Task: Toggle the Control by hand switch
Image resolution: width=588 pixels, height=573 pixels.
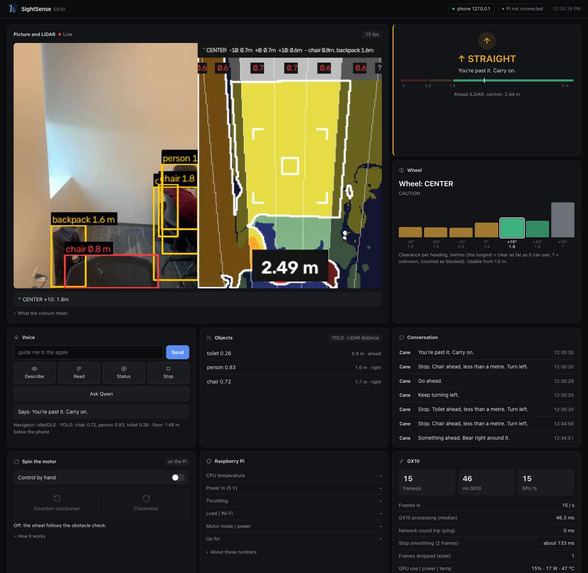Action: [x=178, y=477]
